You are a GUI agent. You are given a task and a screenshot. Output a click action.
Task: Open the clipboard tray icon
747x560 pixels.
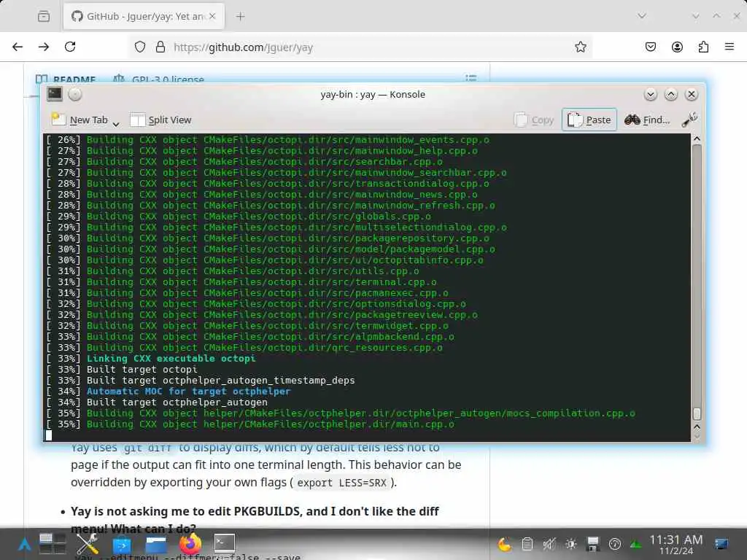point(527,544)
